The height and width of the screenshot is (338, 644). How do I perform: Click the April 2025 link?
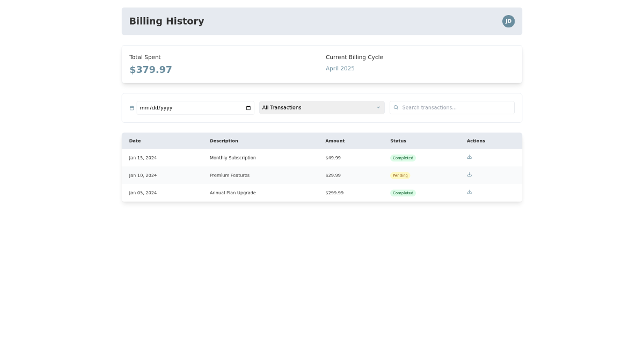tap(340, 68)
